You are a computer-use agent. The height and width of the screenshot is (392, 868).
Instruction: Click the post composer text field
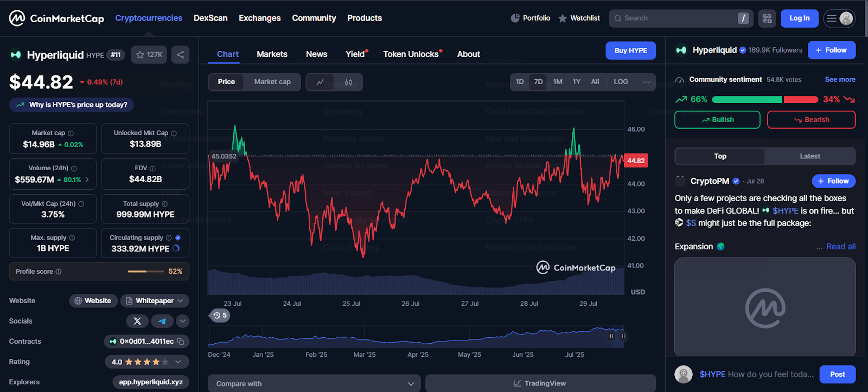tap(756, 374)
